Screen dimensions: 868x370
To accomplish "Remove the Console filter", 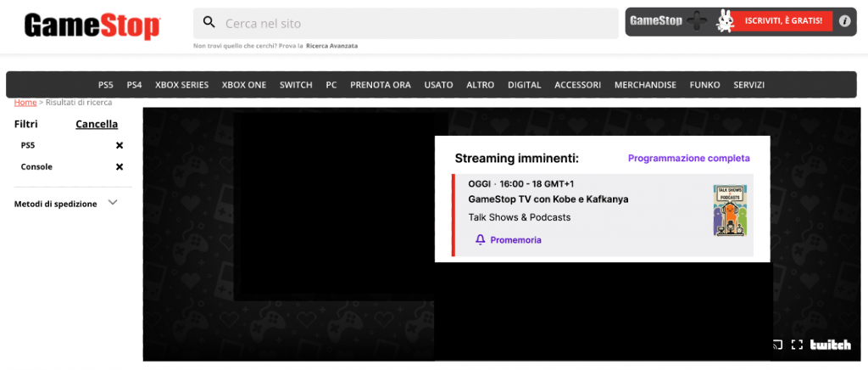I will pos(120,167).
